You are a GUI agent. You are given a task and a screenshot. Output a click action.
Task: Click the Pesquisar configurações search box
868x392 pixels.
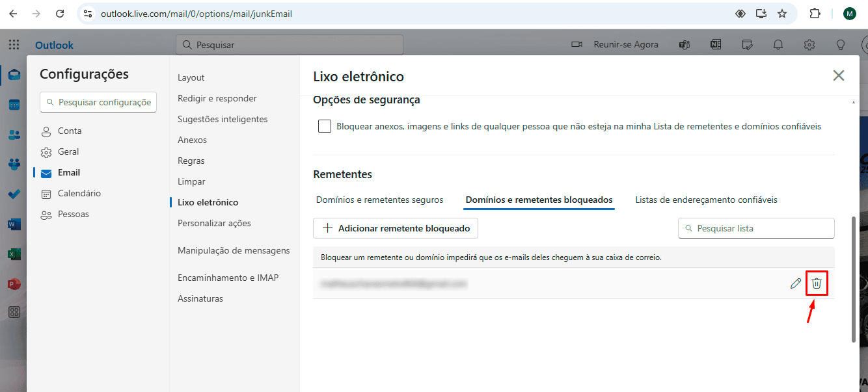pos(98,102)
